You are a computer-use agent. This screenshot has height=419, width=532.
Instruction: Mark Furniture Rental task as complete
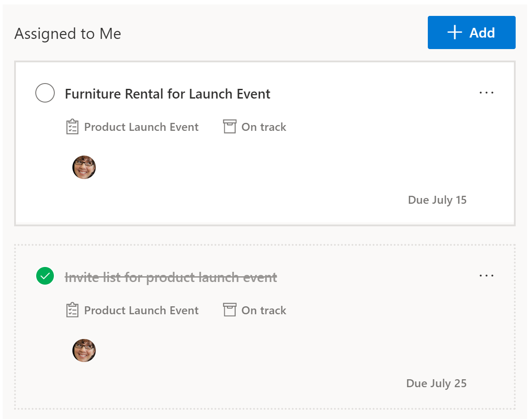point(45,93)
